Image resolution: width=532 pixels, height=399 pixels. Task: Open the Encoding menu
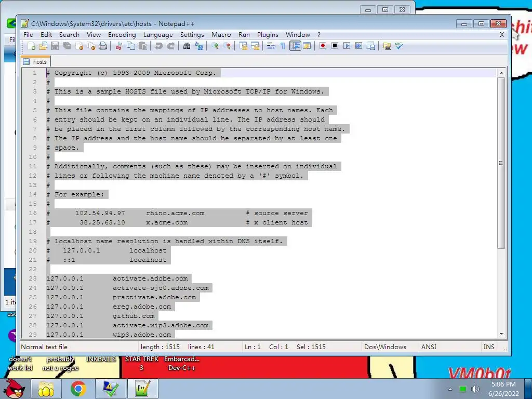[122, 35]
